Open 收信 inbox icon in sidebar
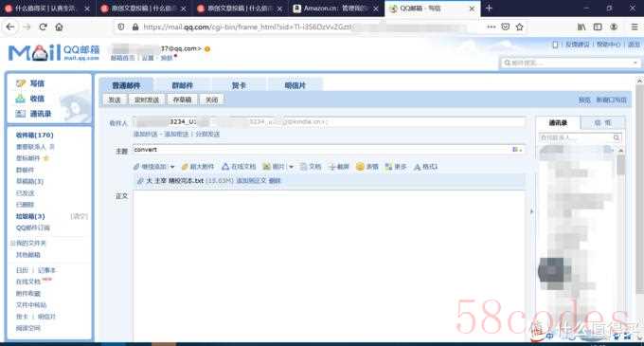The width and height of the screenshot is (644, 346). tap(21, 99)
